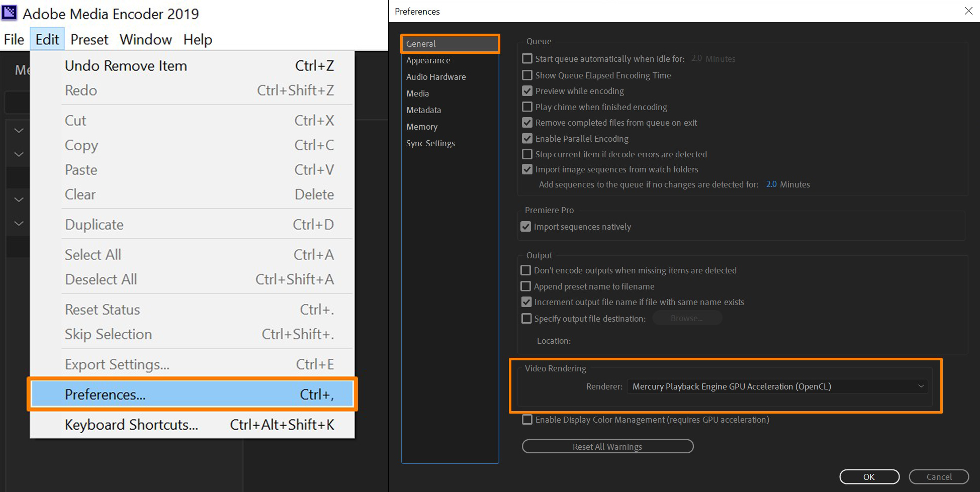Viewport: 980px width, 492px height.
Task: Open the Preset menu
Action: [90, 39]
